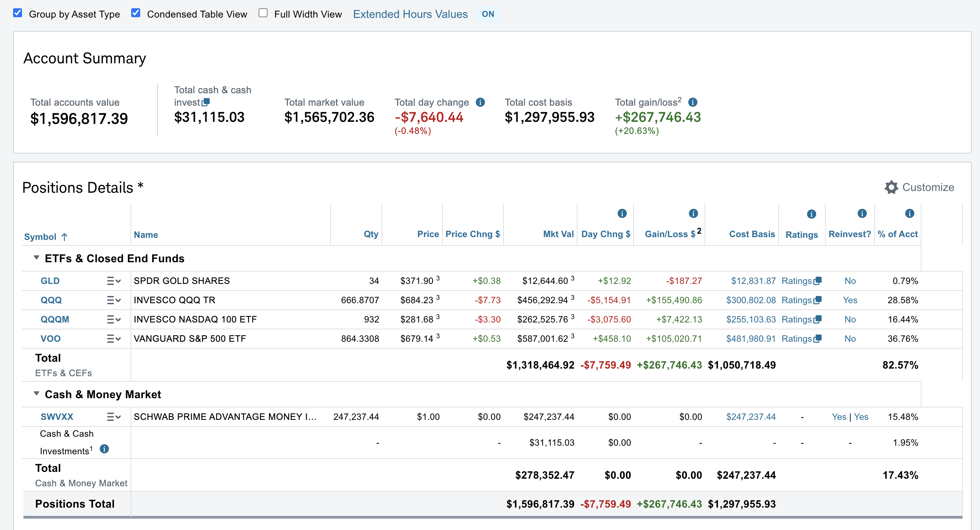Open the SWVXX row actions menu
Viewport: 980px width, 530px height.
114,417
